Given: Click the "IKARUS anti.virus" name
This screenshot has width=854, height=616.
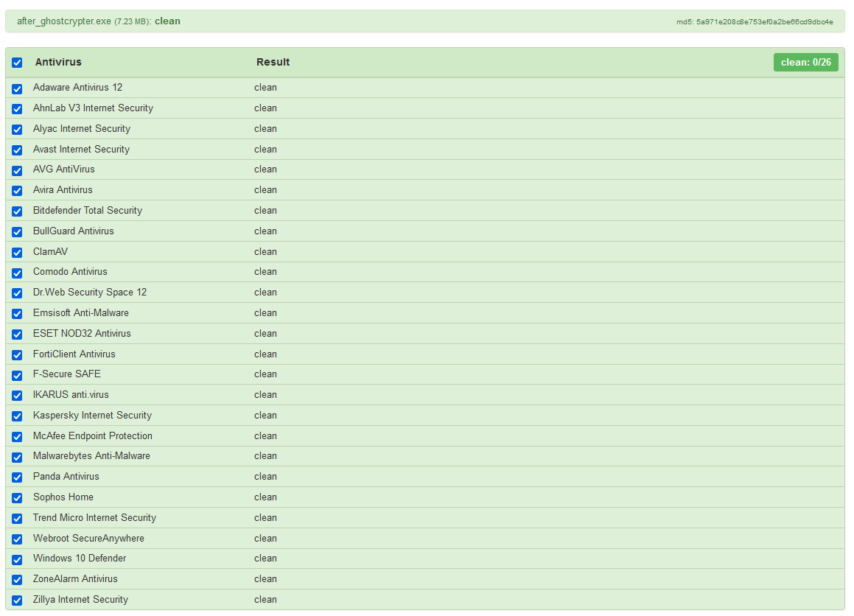Looking at the screenshot, I should click(71, 394).
